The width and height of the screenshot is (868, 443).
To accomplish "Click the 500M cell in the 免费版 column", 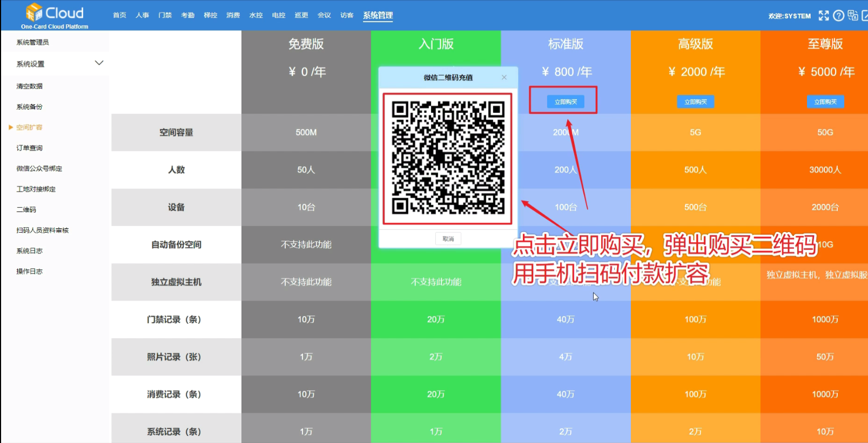I will pos(306,132).
